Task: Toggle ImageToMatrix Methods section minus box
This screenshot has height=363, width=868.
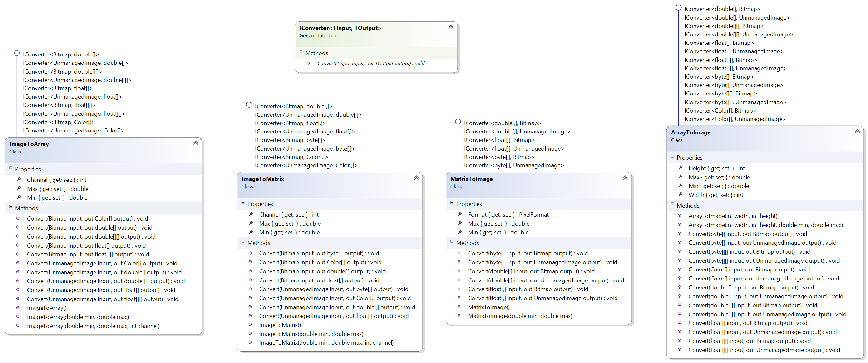Action: tap(243, 242)
